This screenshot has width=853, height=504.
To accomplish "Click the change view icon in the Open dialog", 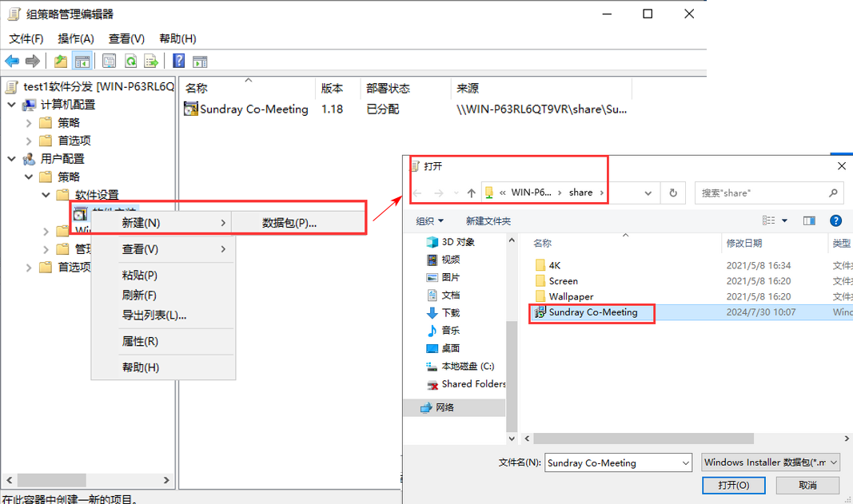I will click(769, 220).
